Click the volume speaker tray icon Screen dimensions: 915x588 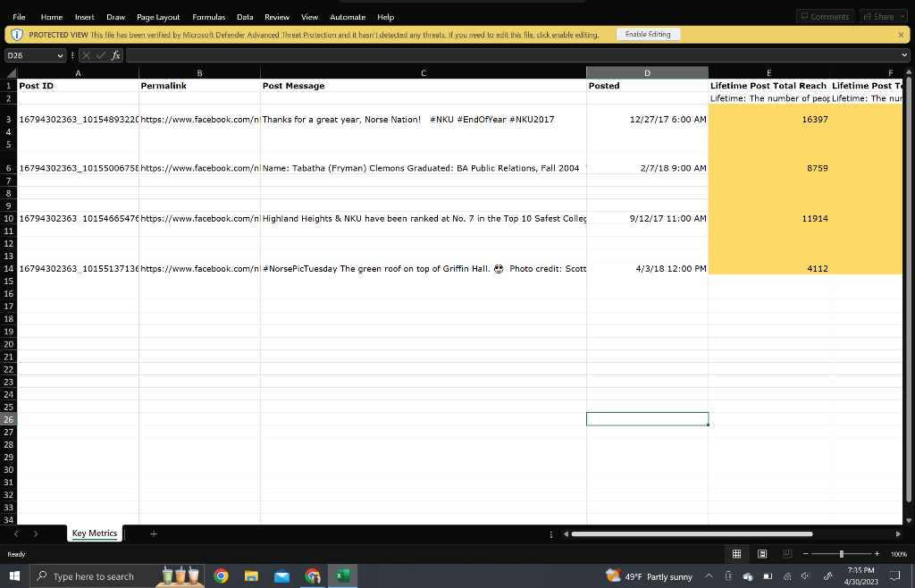pyautogui.click(x=805, y=575)
